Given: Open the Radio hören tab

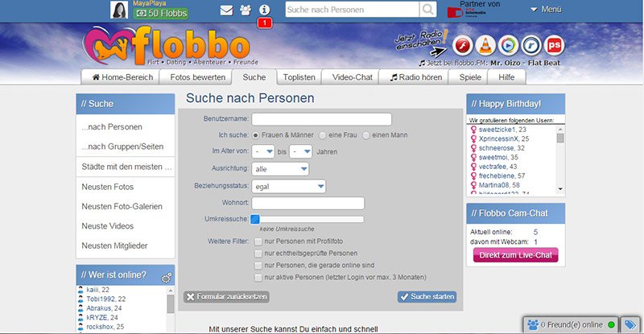Looking at the screenshot, I should 415,77.
